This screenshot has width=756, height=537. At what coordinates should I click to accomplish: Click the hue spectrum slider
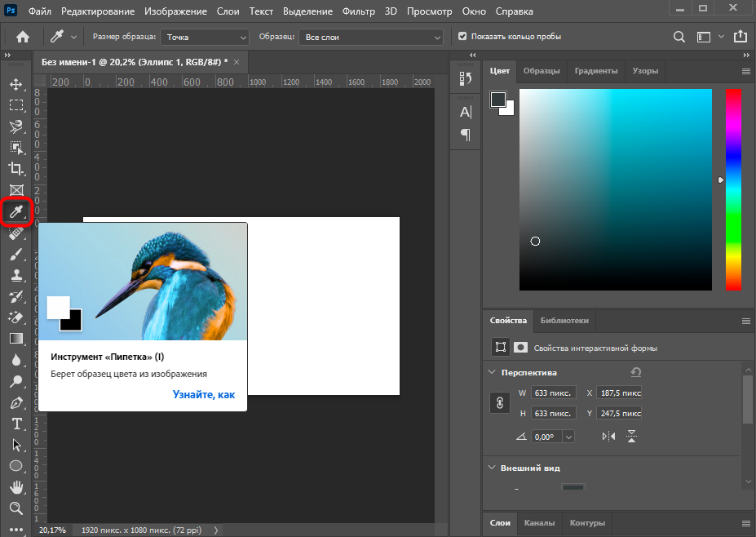tap(733, 189)
